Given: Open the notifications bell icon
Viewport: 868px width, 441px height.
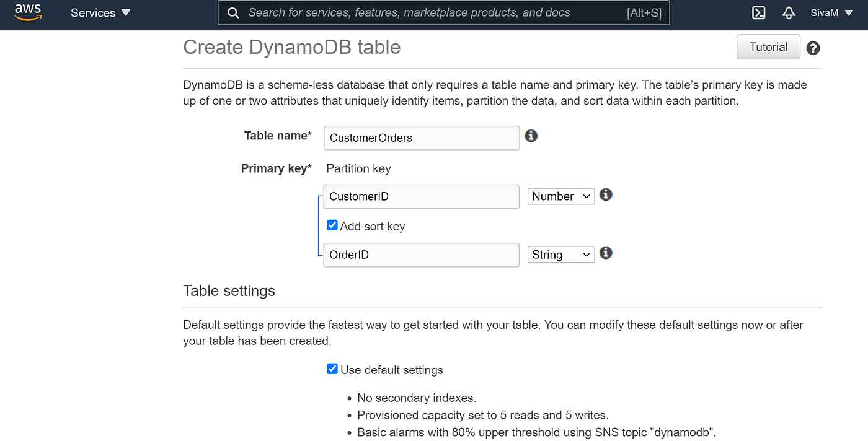Looking at the screenshot, I should pyautogui.click(x=789, y=12).
